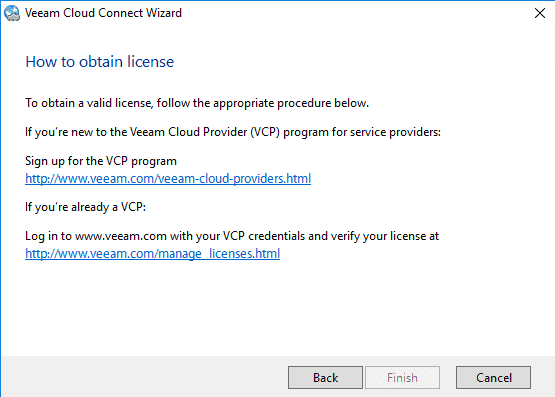
Task: Open the manage_licenses.html link
Action: pyautogui.click(x=152, y=253)
